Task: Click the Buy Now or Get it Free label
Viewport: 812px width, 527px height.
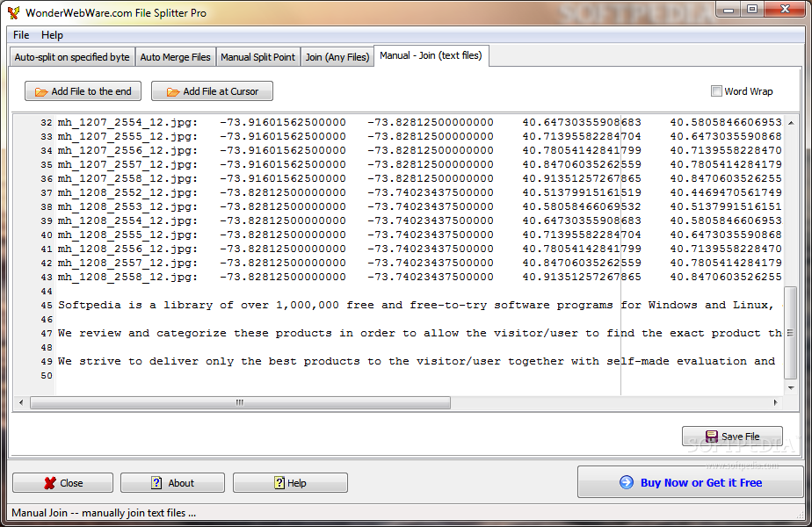Action: tap(701, 482)
